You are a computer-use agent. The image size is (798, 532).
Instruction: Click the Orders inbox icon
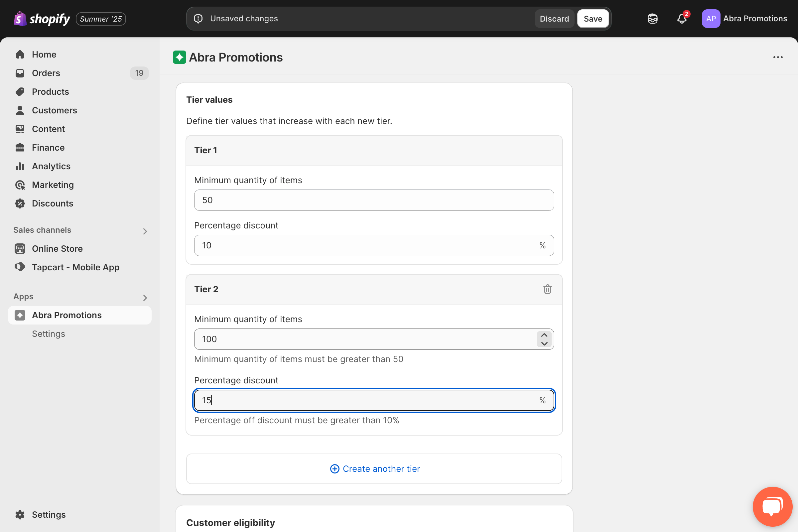pos(20,73)
